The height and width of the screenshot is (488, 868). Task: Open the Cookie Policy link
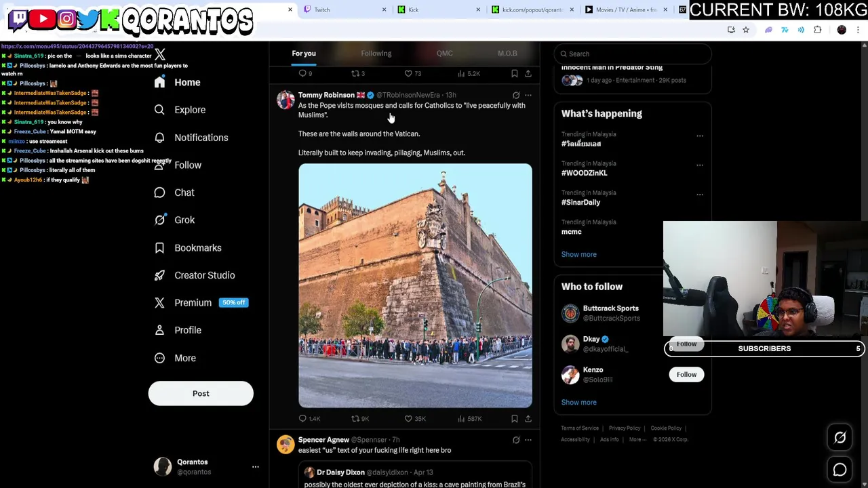tap(666, 428)
